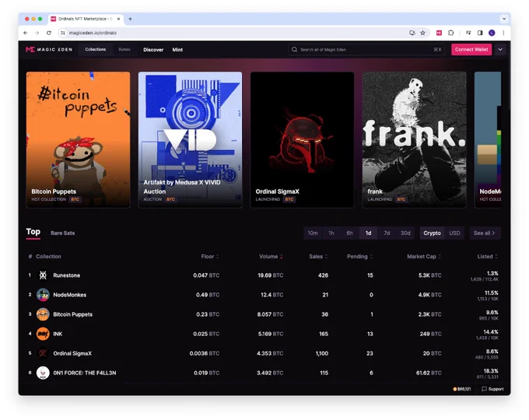This screenshot has height=420, width=529.
Task: Go forward in browser history
Action: click(37, 33)
